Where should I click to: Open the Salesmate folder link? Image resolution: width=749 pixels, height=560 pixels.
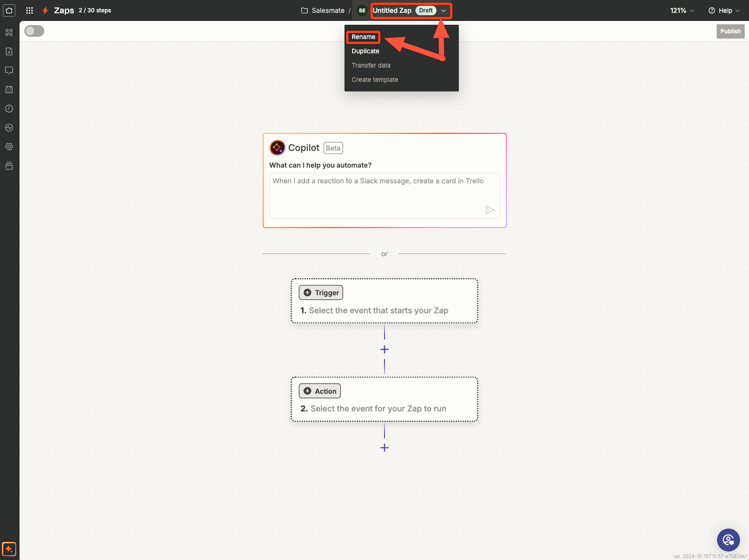(x=323, y=10)
